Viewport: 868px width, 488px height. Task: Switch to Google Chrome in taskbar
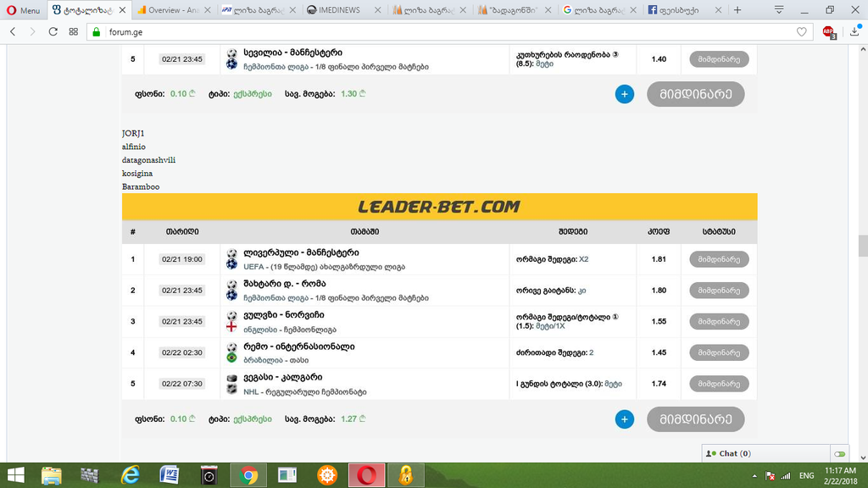point(248,475)
